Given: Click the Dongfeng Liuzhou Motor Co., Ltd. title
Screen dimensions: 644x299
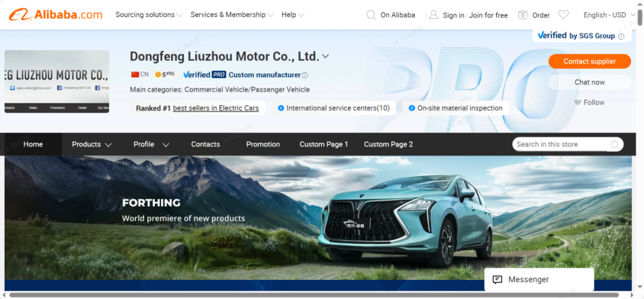Looking at the screenshot, I should click(x=224, y=56).
